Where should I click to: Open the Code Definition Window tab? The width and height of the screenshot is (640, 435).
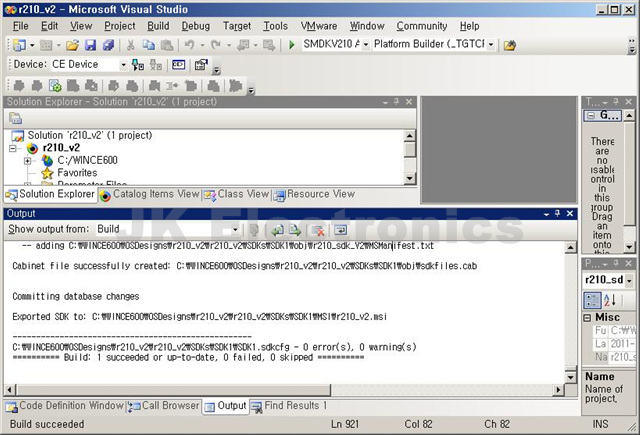click(65, 406)
